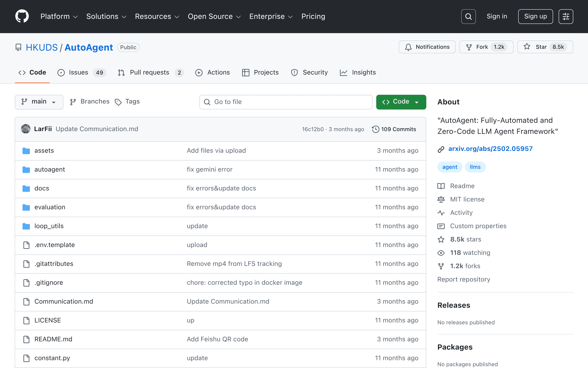Click the README.md file icon
The image size is (588, 368).
pyautogui.click(x=26, y=339)
